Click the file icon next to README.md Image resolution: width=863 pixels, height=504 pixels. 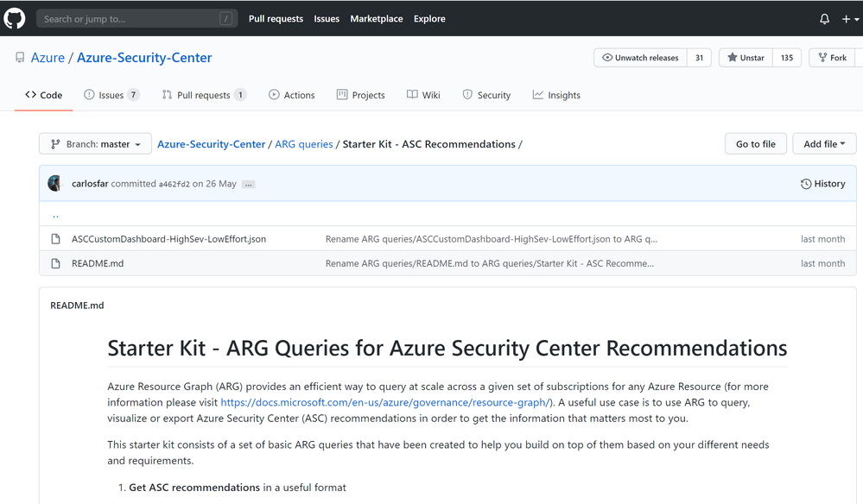(55, 263)
